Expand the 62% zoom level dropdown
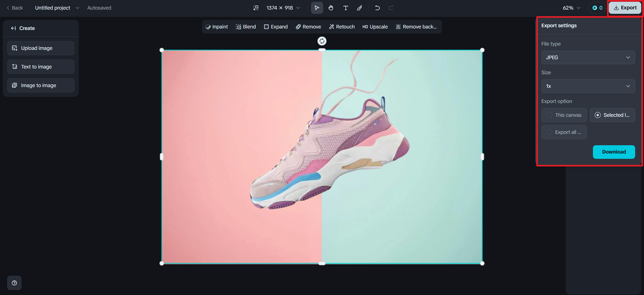This screenshot has width=644, height=295. coord(572,8)
